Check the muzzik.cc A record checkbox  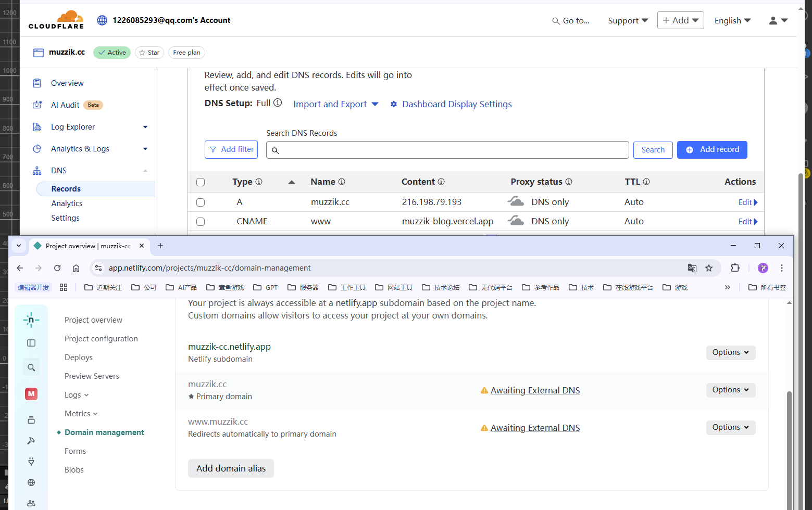(201, 202)
